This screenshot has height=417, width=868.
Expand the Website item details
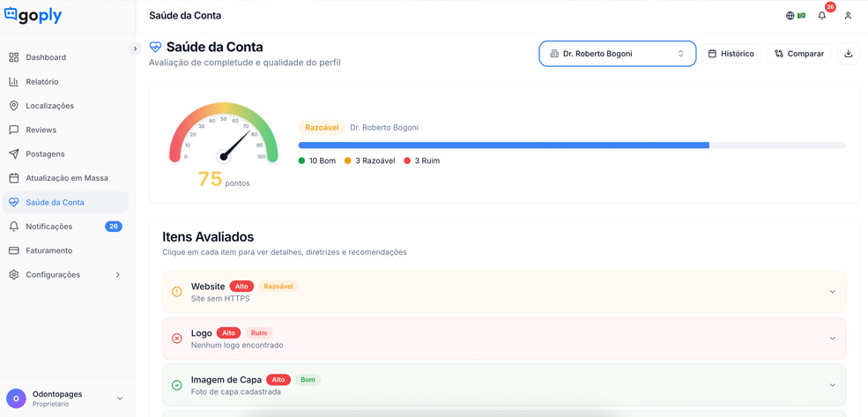tap(832, 292)
